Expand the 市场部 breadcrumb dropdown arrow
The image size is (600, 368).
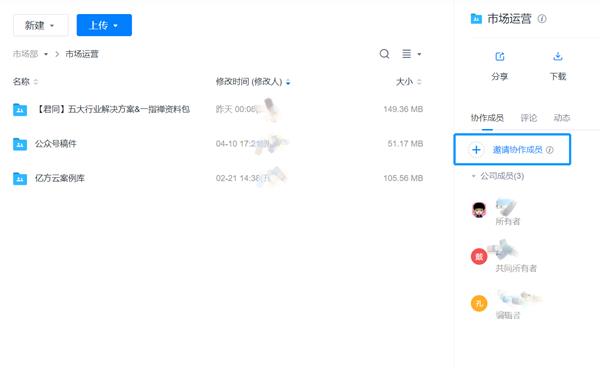tap(46, 54)
